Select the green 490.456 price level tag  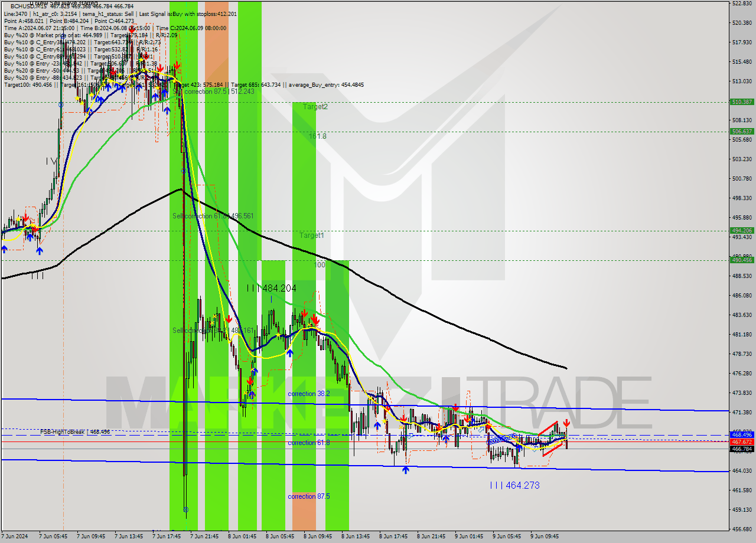click(x=742, y=260)
